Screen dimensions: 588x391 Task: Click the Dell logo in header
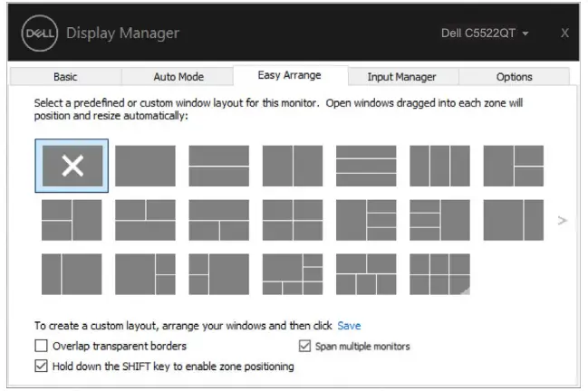pyautogui.click(x=39, y=33)
